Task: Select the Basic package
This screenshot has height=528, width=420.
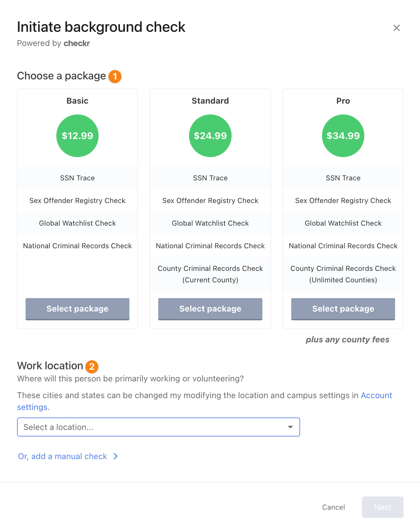Action: 77,309
